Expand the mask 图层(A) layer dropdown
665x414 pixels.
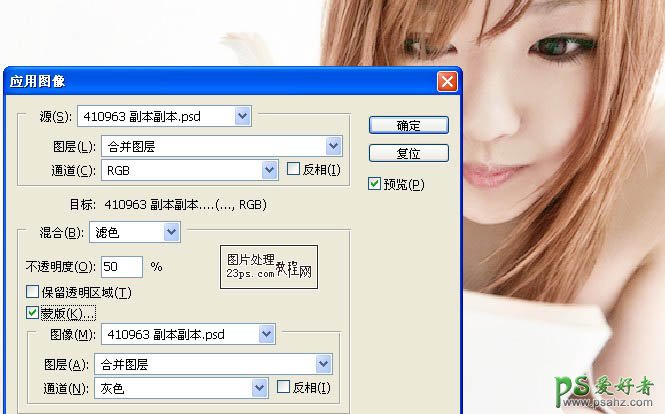(x=323, y=364)
